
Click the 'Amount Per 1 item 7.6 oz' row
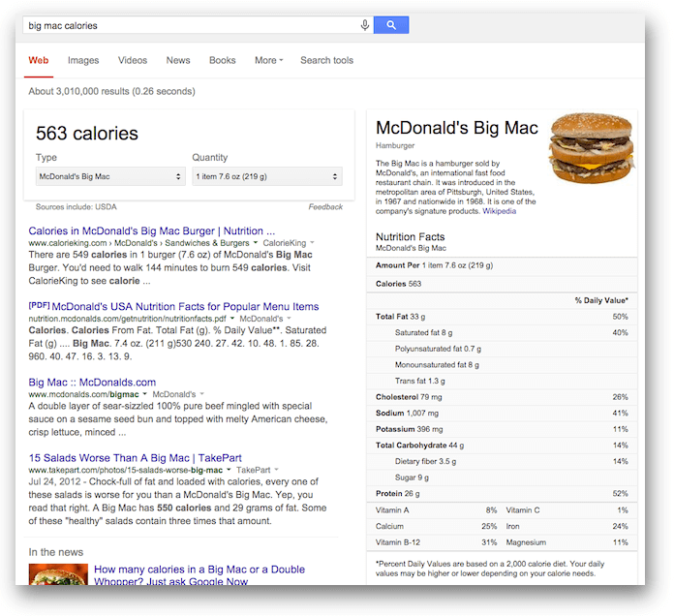tap(502, 265)
